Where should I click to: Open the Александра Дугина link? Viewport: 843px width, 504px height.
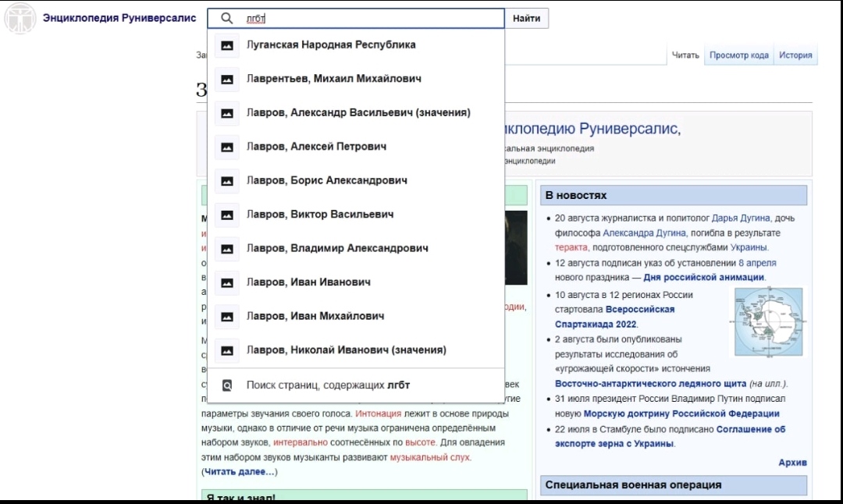pyautogui.click(x=644, y=232)
